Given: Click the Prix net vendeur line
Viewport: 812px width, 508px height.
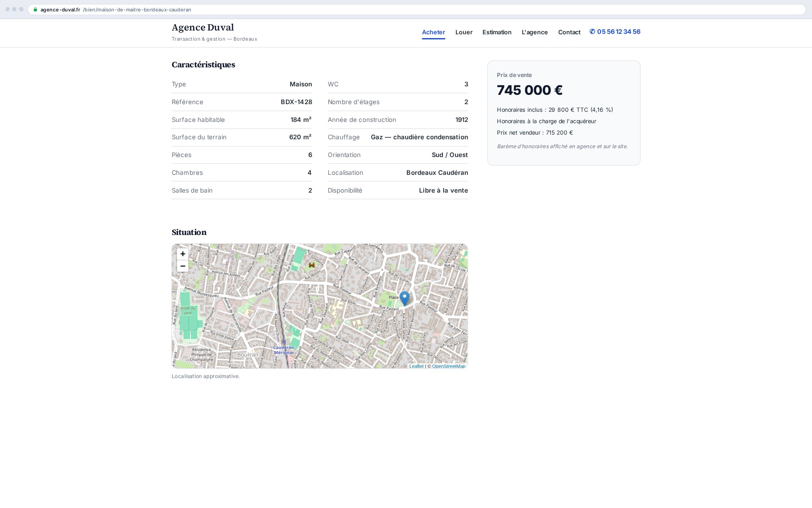Looking at the screenshot, I should coord(535,133).
